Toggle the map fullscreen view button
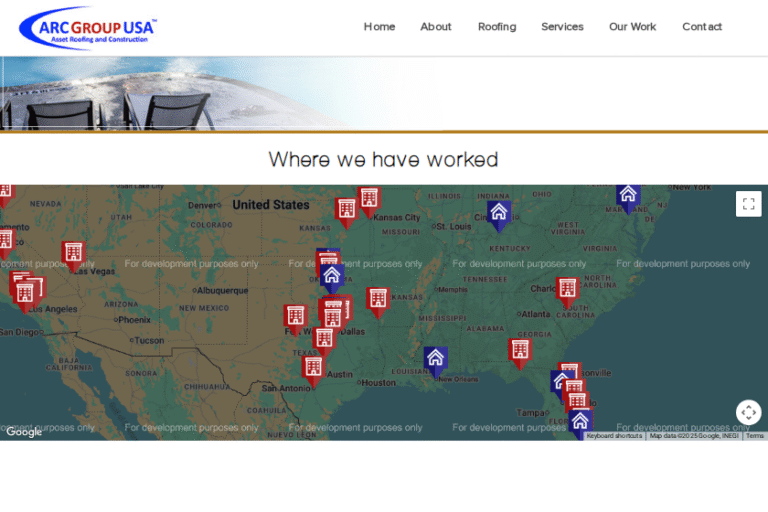 (748, 204)
